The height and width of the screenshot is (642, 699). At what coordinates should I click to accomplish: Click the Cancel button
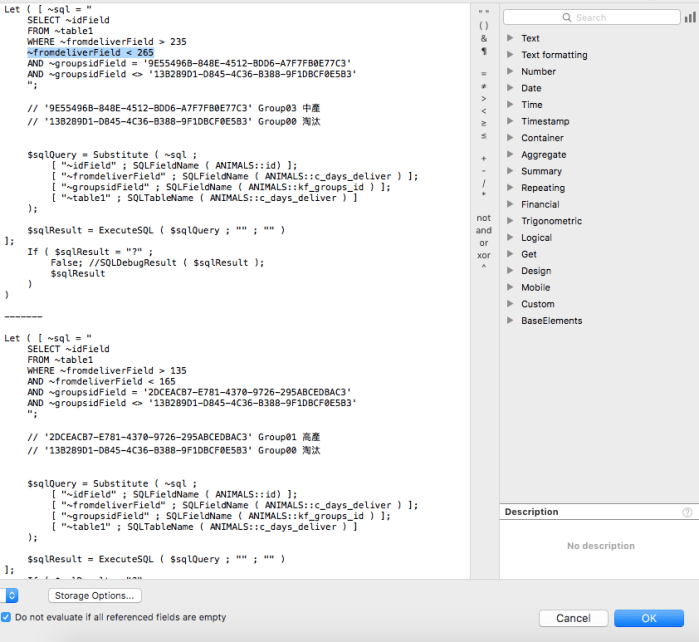tap(573, 618)
